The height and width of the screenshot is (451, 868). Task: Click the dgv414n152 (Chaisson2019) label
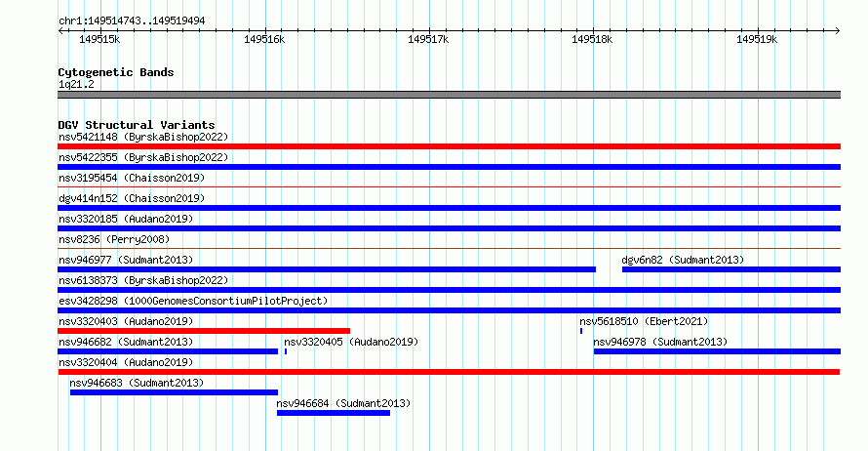coord(132,198)
